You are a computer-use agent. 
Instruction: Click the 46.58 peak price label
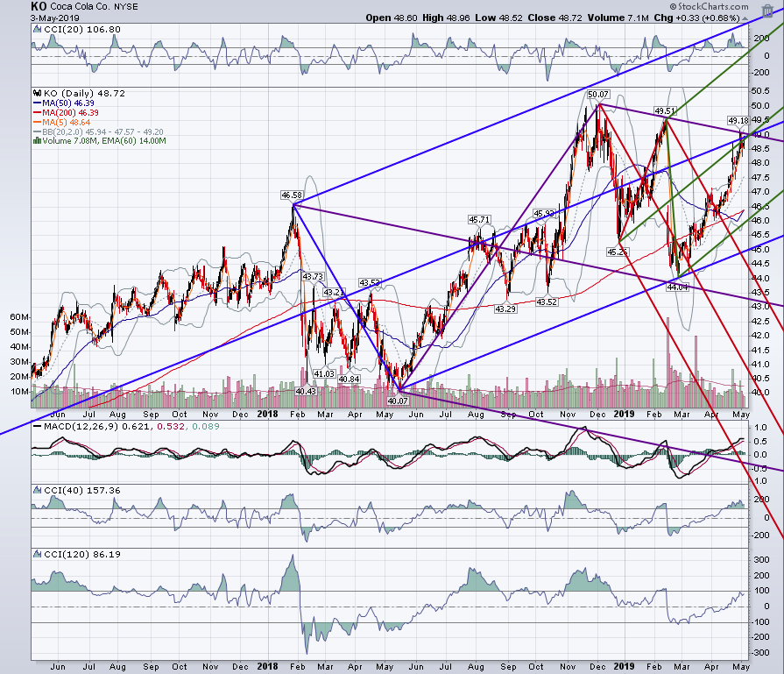coord(292,195)
